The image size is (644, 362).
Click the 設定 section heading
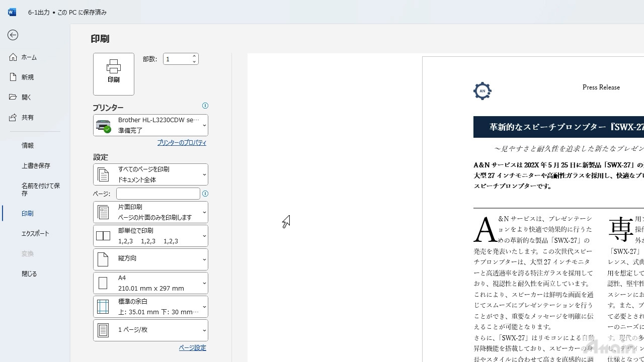[x=101, y=157]
